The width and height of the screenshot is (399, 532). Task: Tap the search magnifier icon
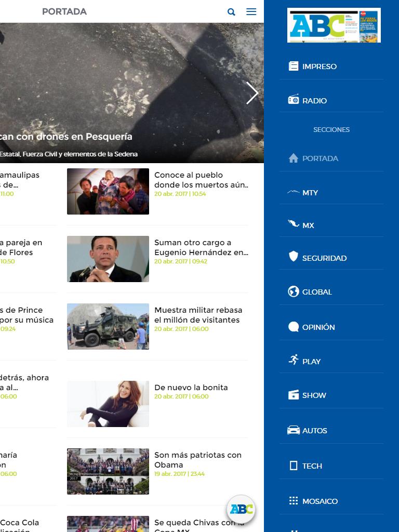click(232, 12)
